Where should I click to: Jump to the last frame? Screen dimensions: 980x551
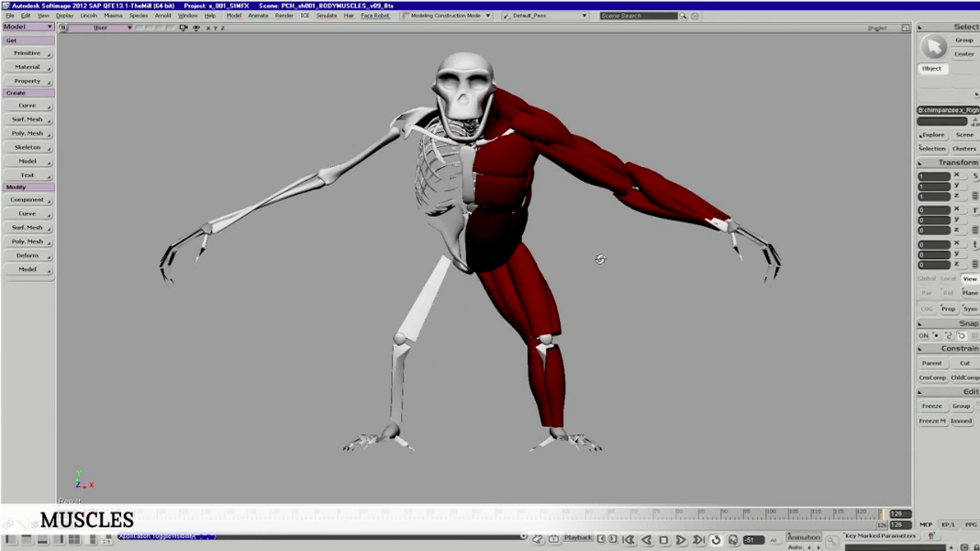click(698, 541)
